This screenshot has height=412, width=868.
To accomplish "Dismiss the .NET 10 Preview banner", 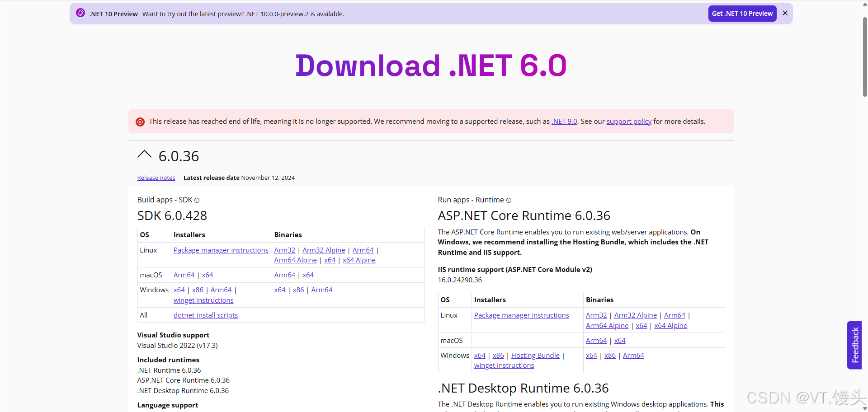I will point(785,13).
